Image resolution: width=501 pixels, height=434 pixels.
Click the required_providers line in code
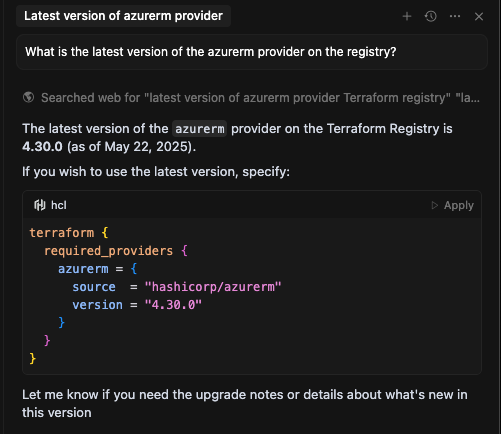(116, 251)
